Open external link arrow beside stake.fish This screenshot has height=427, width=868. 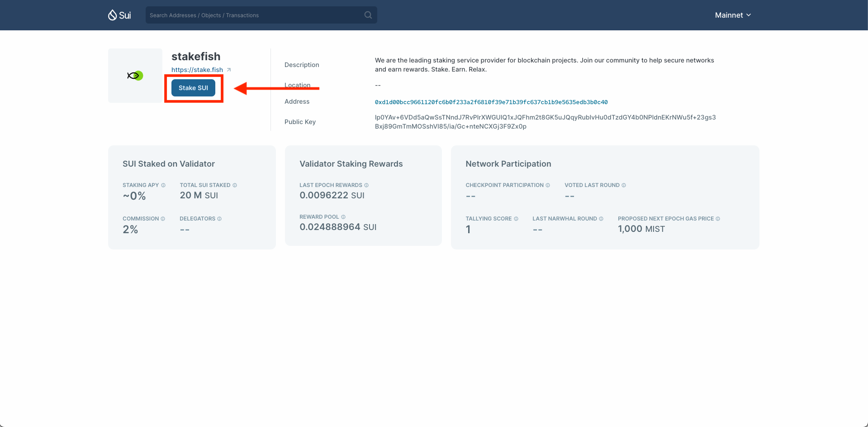229,70
